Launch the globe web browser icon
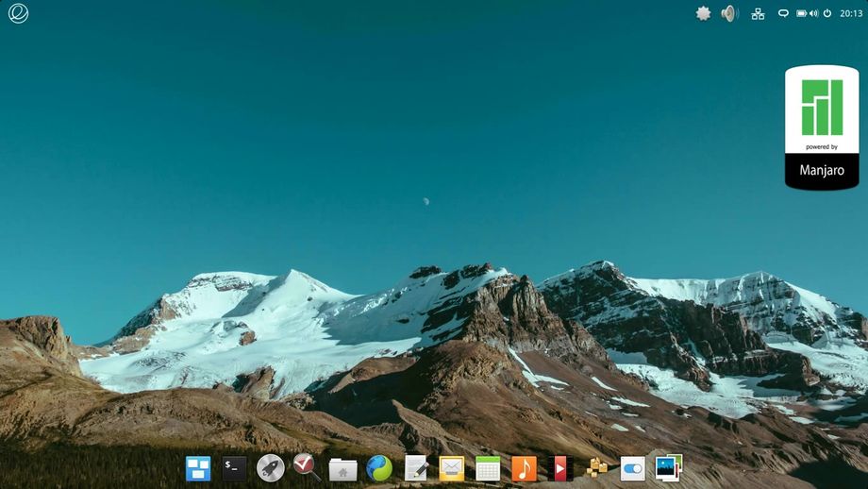Image resolution: width=868 pixels, height=489 pixels. point(379,468)
